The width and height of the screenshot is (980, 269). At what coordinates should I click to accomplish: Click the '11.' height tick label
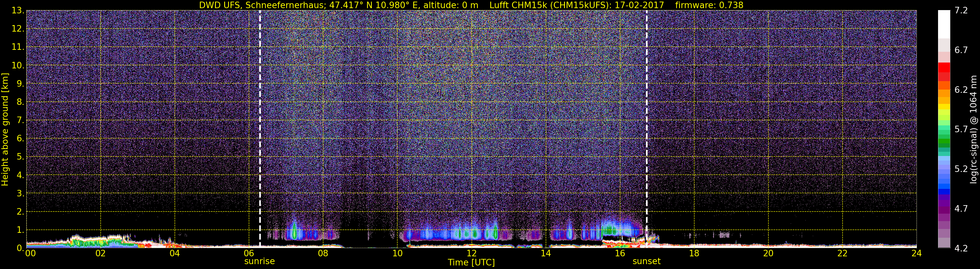tap(18, 47)
